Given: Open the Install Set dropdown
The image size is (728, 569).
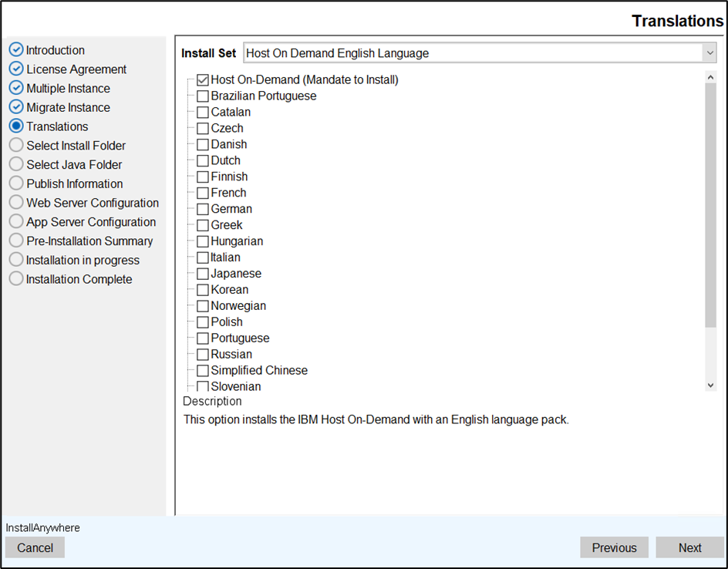Looking at the screenshot, I should pos(709,53).
